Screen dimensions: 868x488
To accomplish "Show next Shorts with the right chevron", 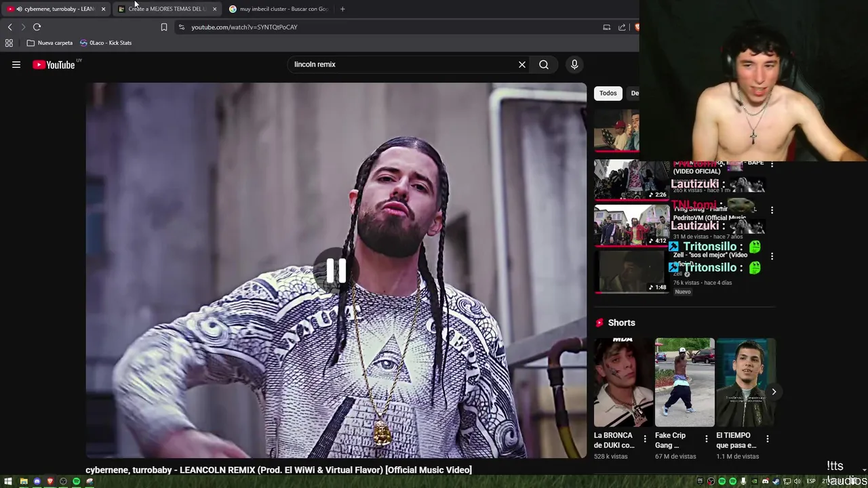I will tap(774, 392).
